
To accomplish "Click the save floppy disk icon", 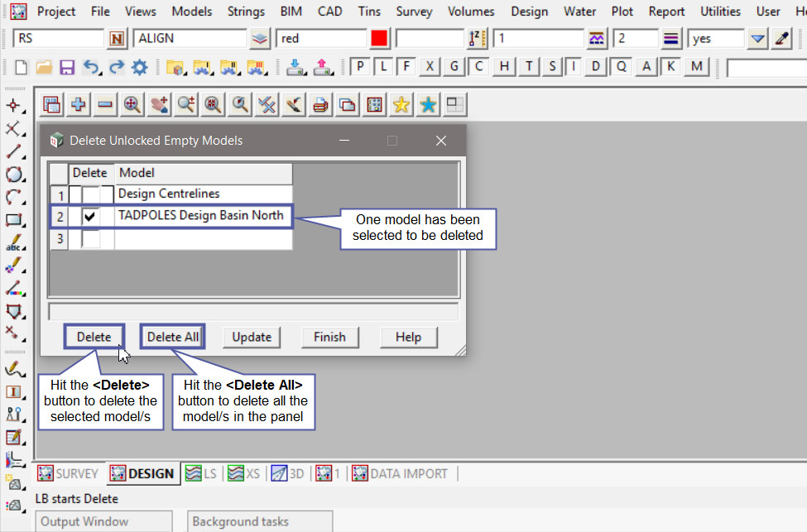I will tap(67, 67).
